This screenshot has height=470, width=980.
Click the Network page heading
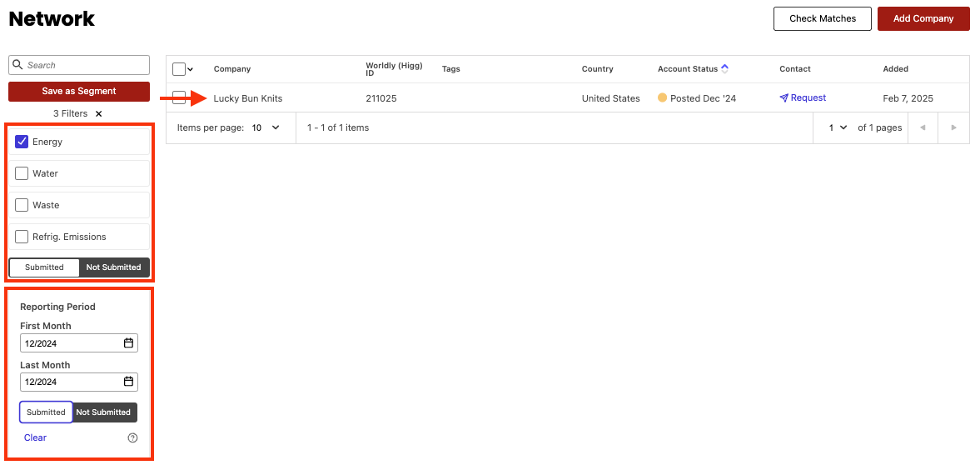click(x=52, y=19)
